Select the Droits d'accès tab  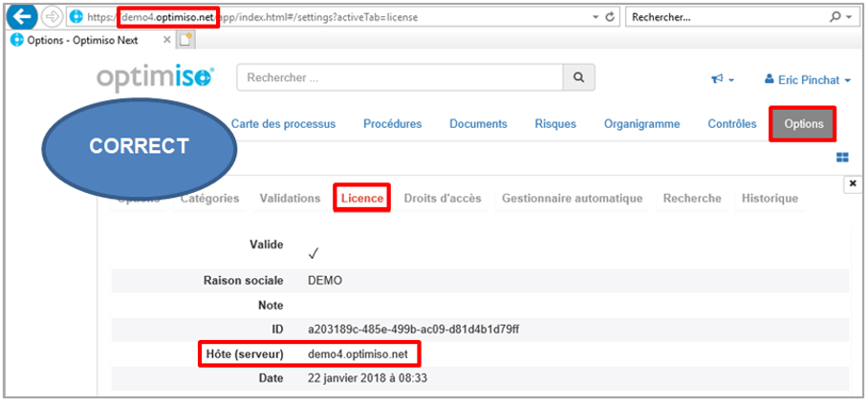(443, 198)
